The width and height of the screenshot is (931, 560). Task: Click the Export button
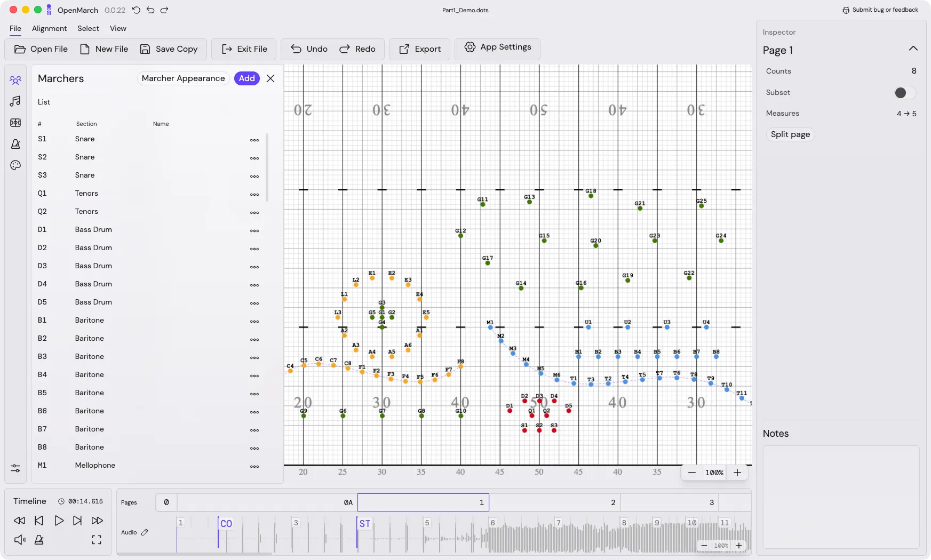pyautogui.click(x=420, y=49)
